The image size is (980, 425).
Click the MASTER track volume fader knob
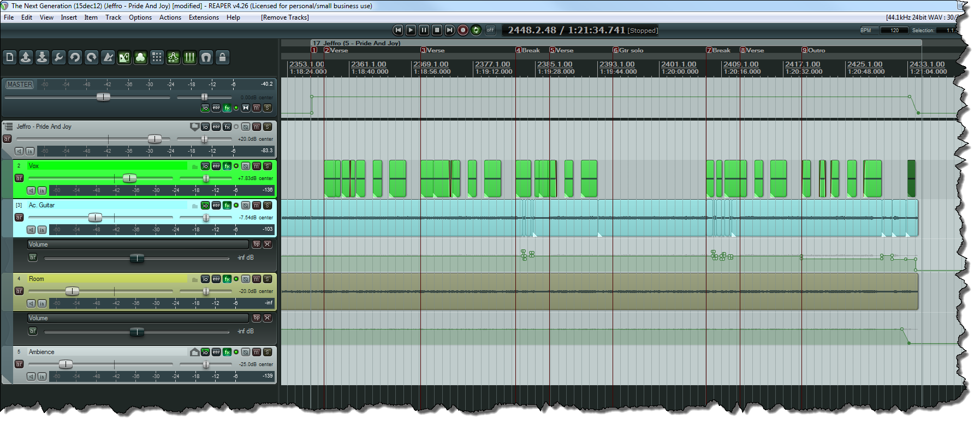pyautogui.click(x=103, y=97)
